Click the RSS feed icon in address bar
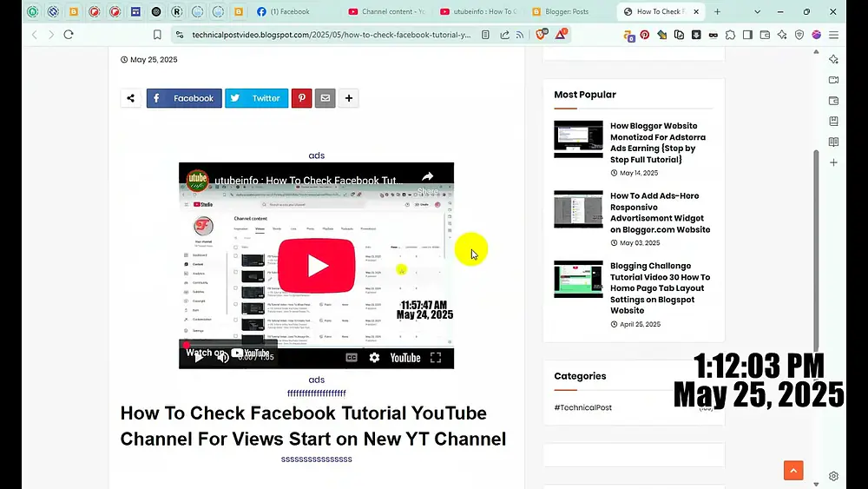The image size is (868, 489). coord(520,35)
